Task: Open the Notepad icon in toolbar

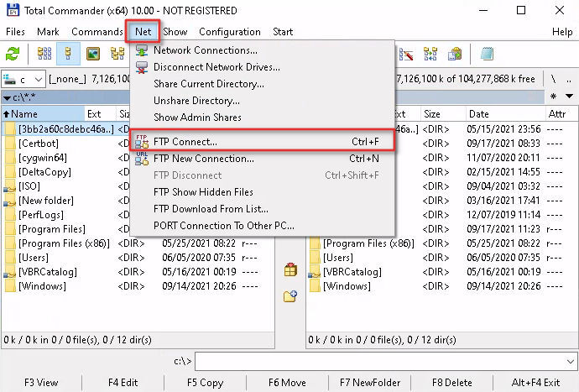Action: point(487,55)
